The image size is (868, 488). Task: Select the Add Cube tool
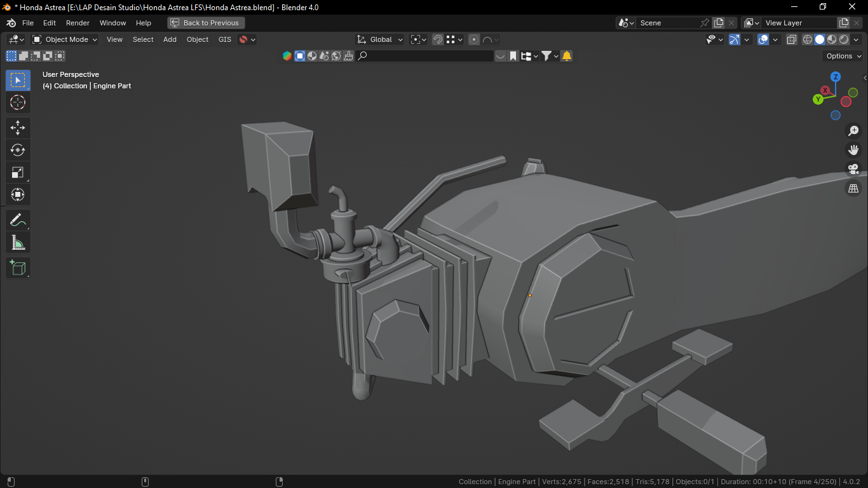click(18, 268)
